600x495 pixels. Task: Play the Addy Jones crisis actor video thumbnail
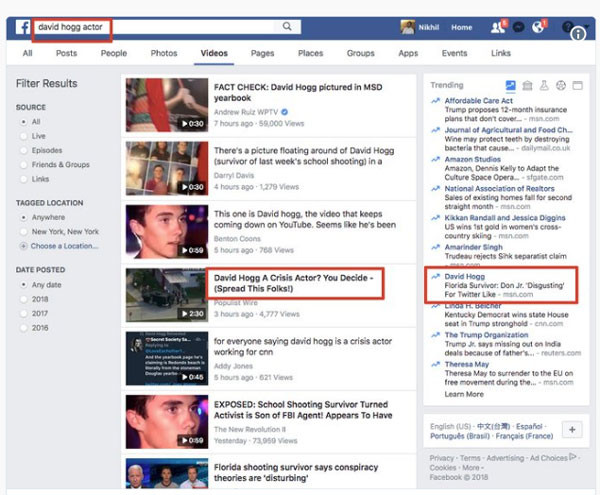167,358
